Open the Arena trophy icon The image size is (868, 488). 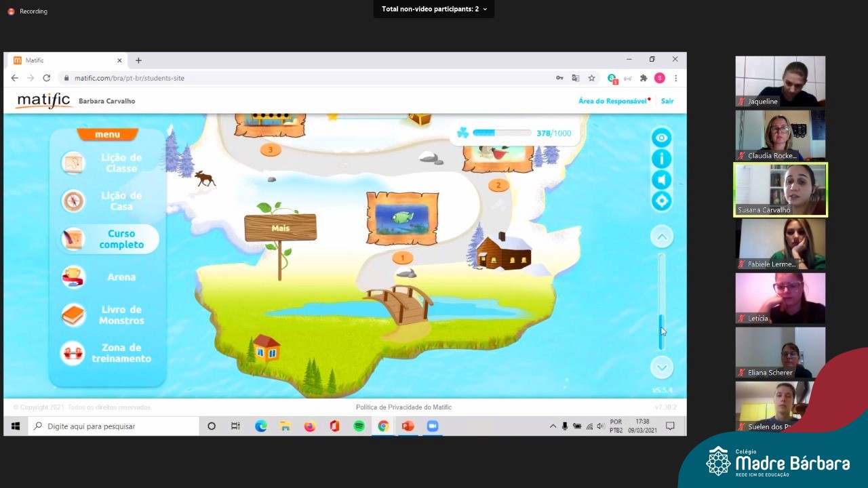coord(73,277)
